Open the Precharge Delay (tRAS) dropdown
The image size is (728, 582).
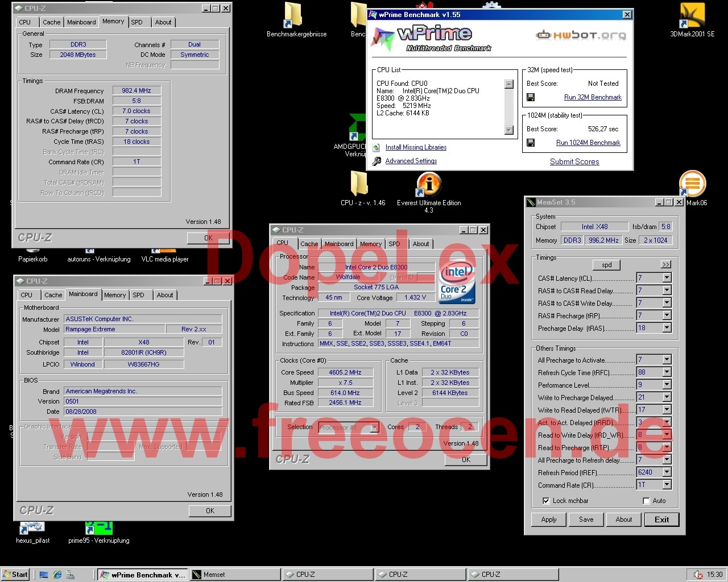click(667, 328)
